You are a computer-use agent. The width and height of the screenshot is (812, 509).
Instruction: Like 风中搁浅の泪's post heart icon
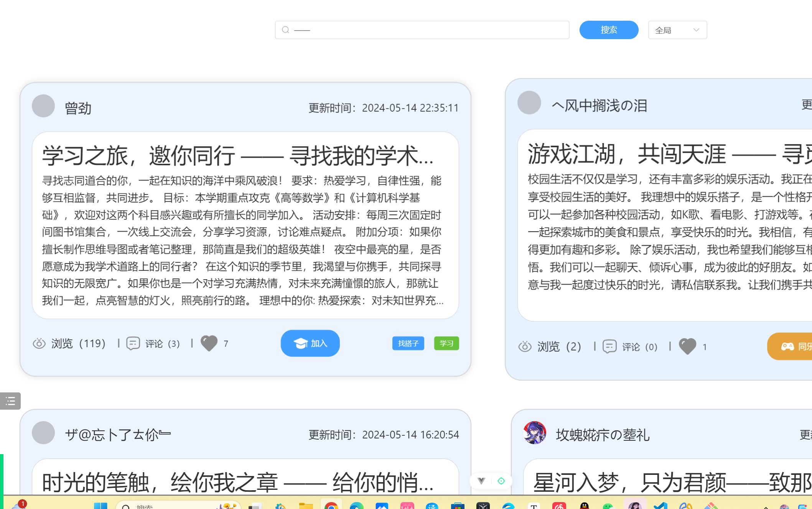point(687,347)
